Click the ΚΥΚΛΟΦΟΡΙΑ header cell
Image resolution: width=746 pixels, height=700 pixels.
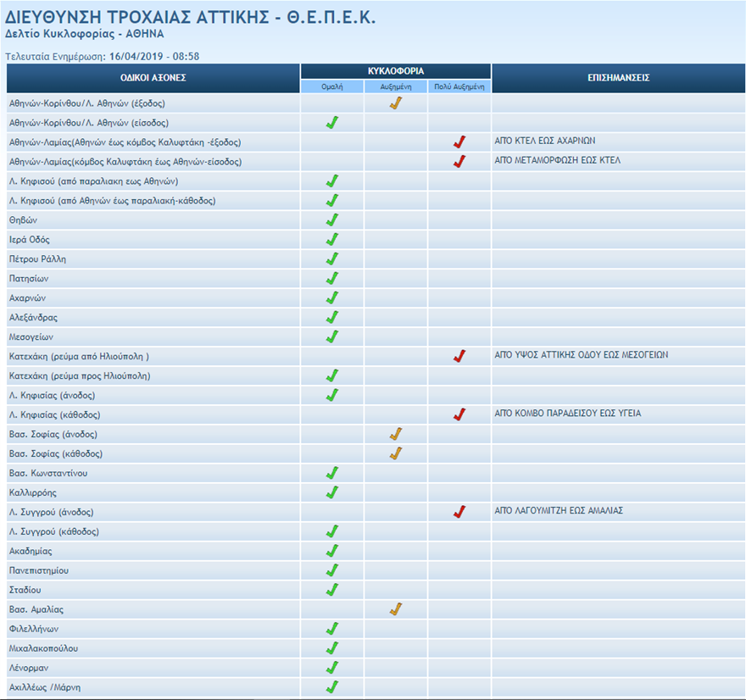[396, 71]
